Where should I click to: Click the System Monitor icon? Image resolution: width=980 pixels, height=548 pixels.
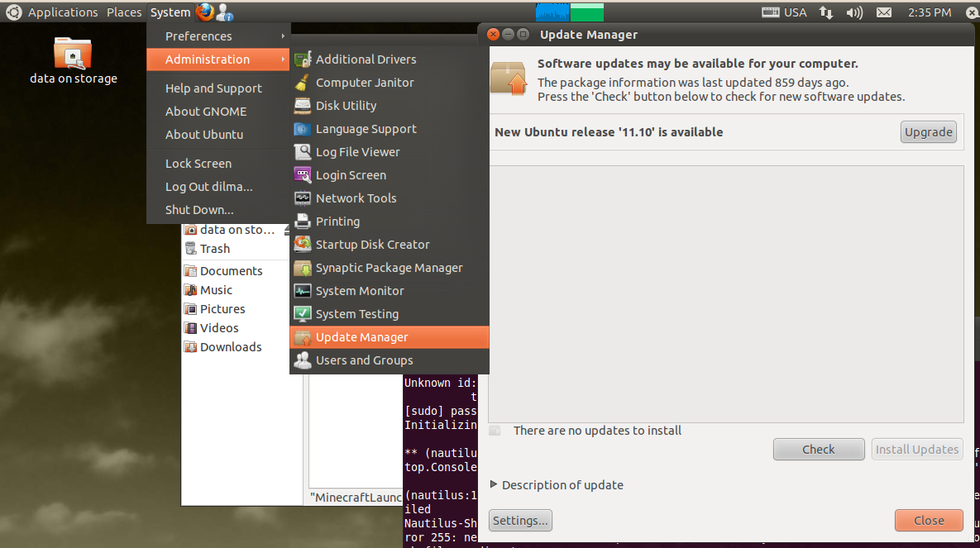303,291
